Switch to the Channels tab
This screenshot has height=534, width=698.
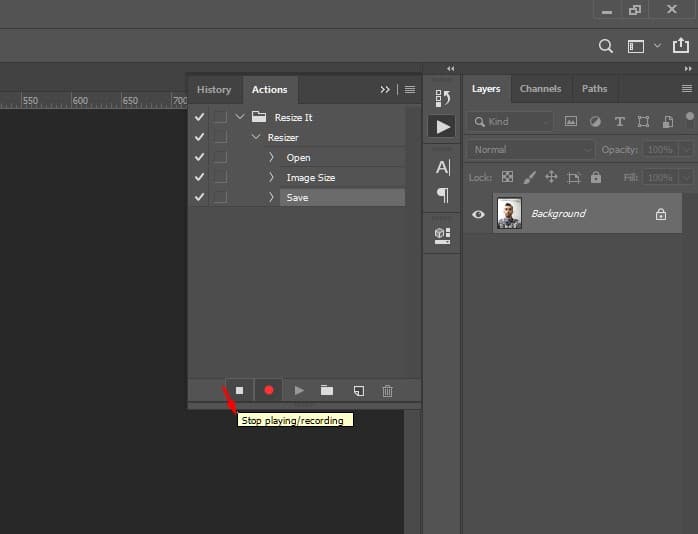pos(540,88)
